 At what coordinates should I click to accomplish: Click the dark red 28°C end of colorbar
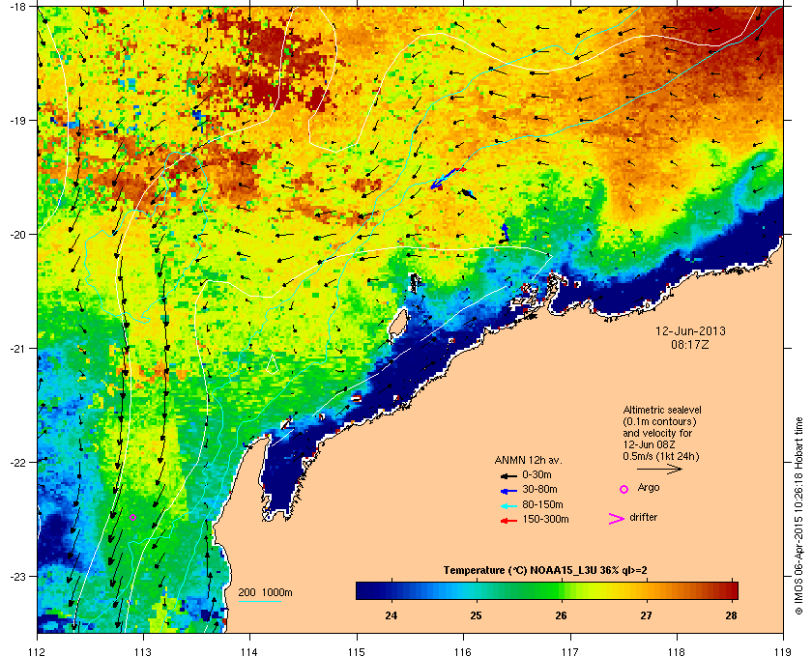(x=732, y=590)
